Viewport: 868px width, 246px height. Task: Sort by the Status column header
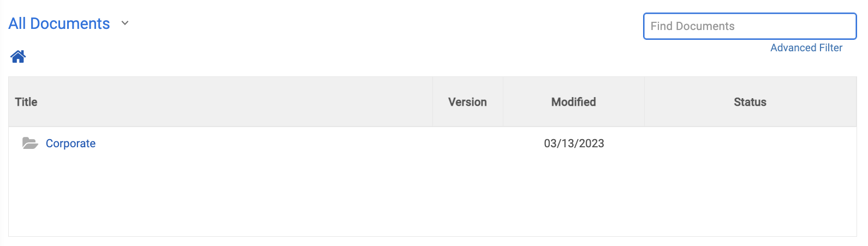[750, 102]
